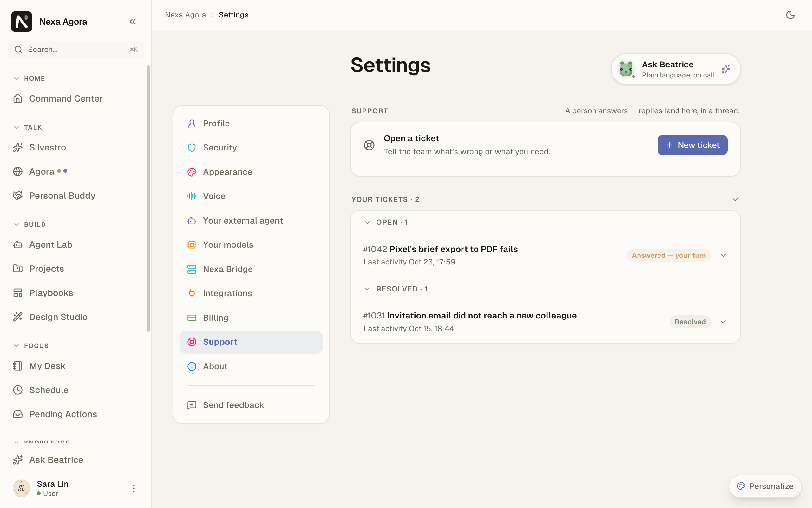Open Security settings tab
Viewport: 812px width, 508px height.
click(251, 148)
